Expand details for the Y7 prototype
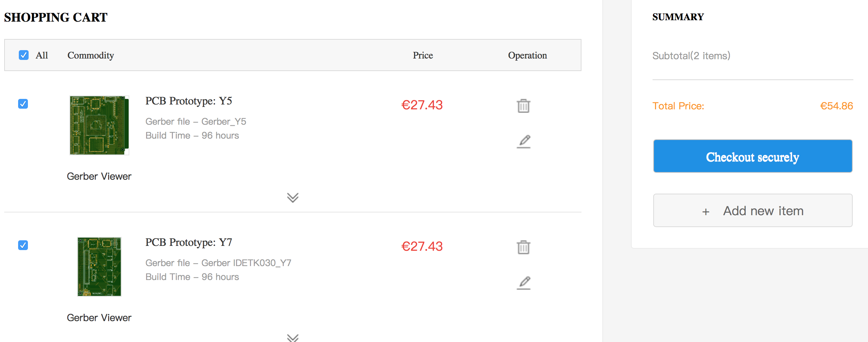868x342 pixels. coord(293,338)
